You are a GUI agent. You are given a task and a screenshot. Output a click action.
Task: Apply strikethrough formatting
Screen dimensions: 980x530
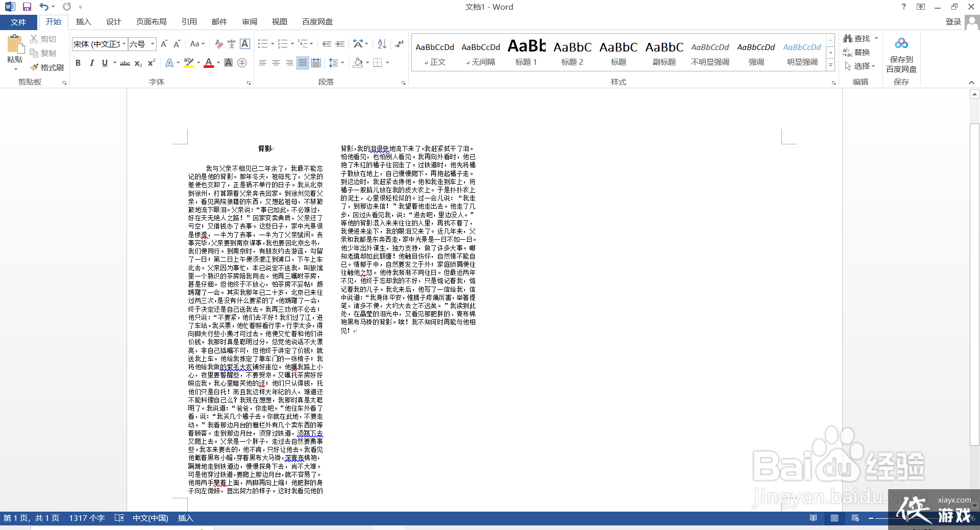tap(125, 63)
